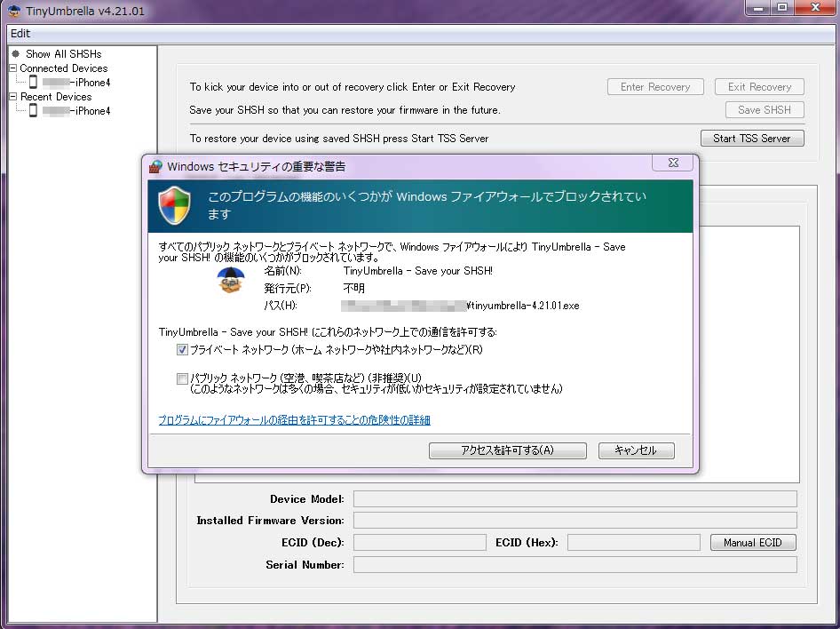Select Show All SHSHs in the tree
This screenshot has height=629, width=840.
click(x=63, y=53)
